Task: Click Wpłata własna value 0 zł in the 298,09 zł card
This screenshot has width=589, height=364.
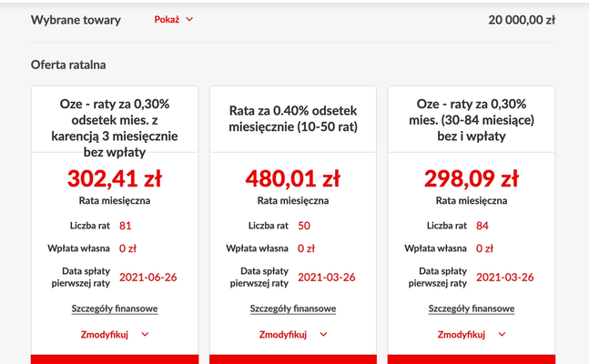Action: click(484, 248)
